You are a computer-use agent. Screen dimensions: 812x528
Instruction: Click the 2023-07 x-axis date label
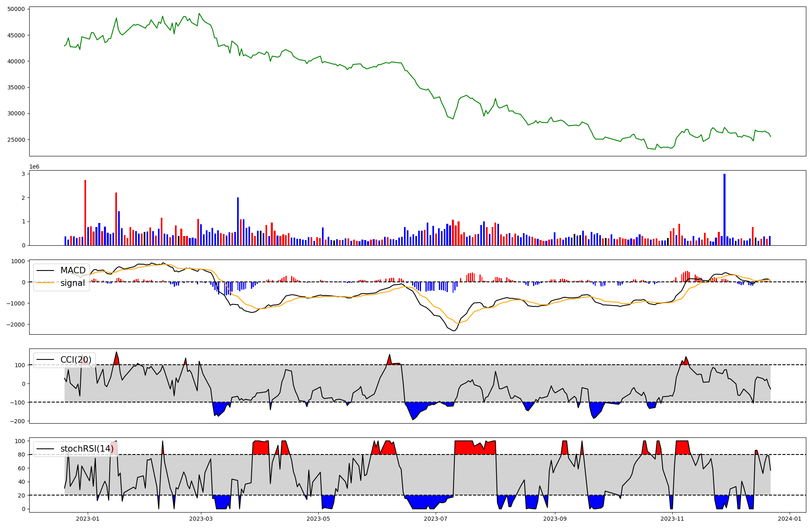point(436,519)
